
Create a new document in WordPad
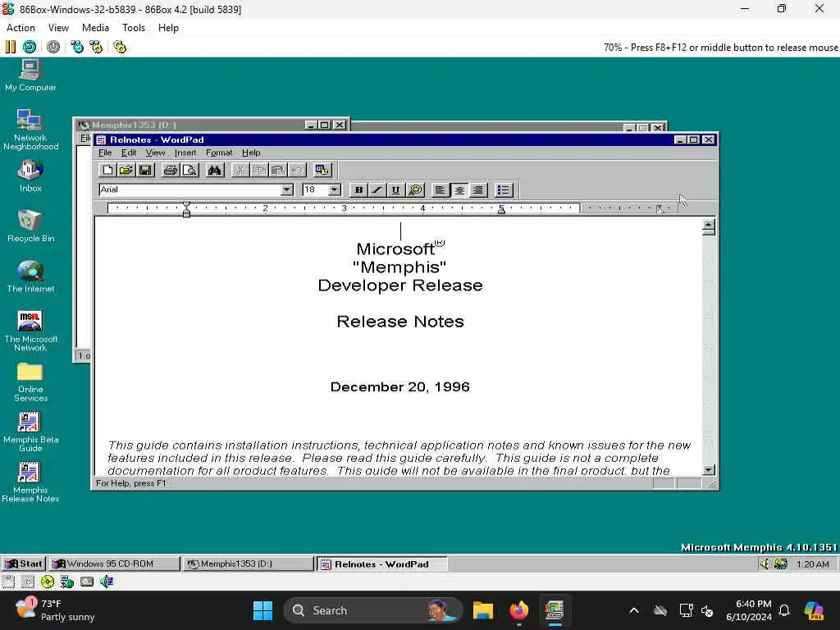(x=107, y=171)
